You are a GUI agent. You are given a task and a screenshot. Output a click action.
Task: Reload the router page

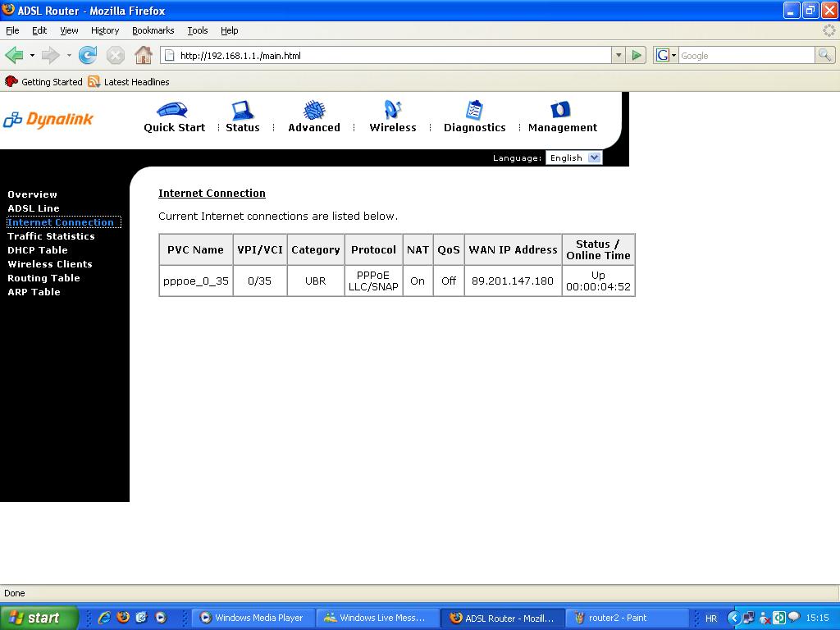point(88,55)
